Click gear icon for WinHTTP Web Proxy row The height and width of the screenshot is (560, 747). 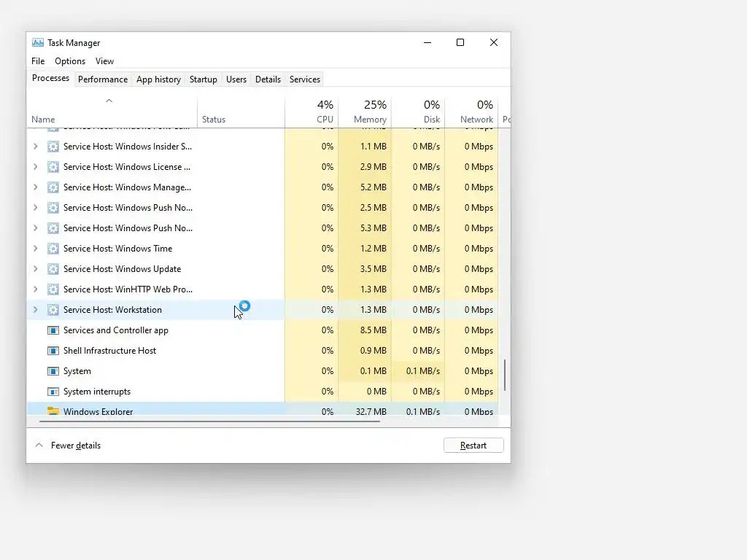click(53, 289)
